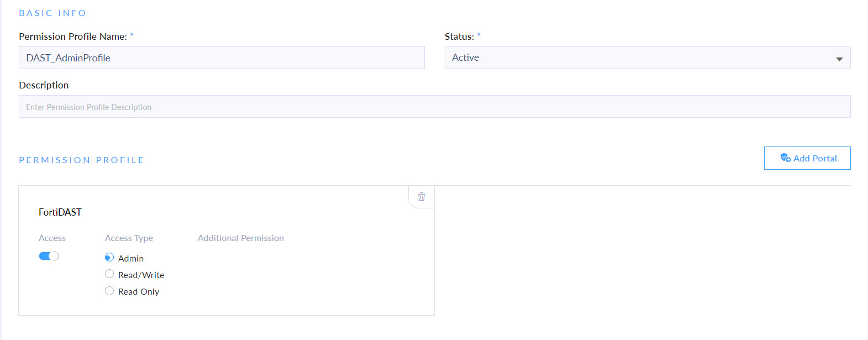Click the PERMISSION PROFILE section heading

coord(81,160)
